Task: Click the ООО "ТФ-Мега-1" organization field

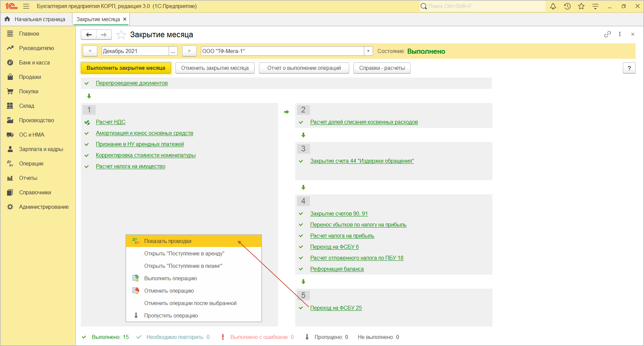Action: [282, 51]
